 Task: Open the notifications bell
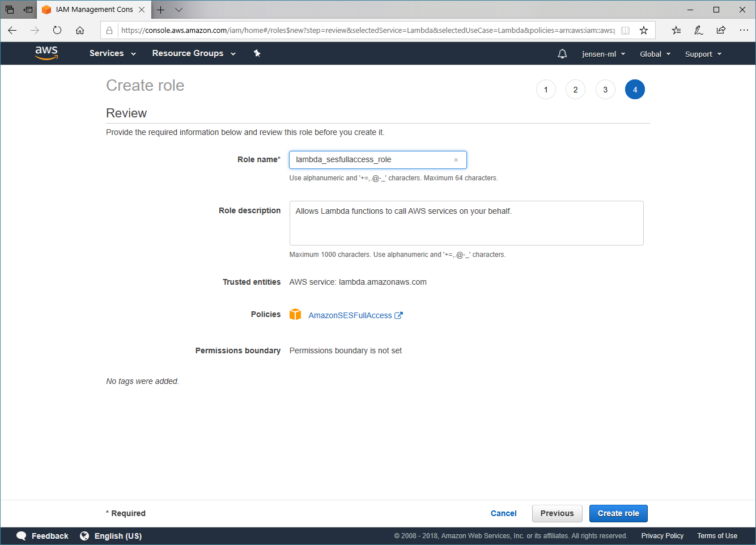(562, 54)
